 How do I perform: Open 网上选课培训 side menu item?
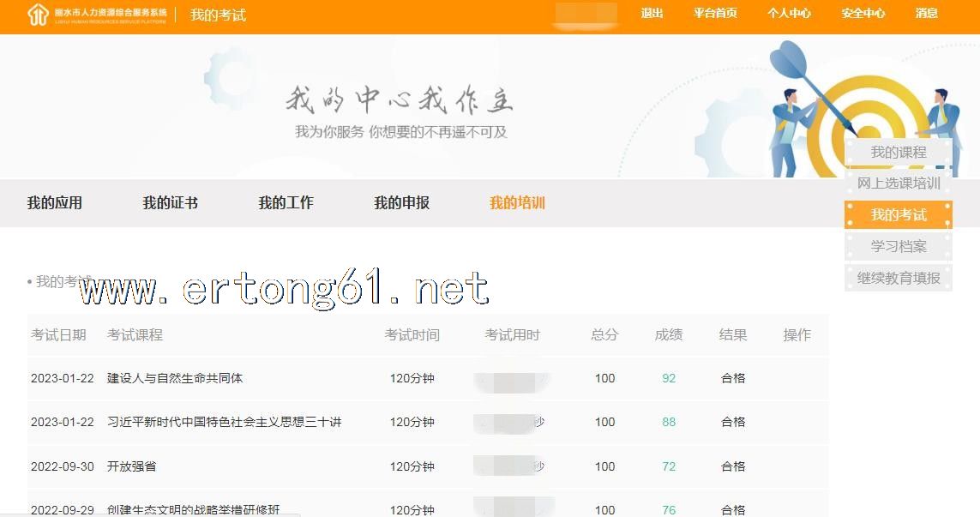tap(898, 183)
